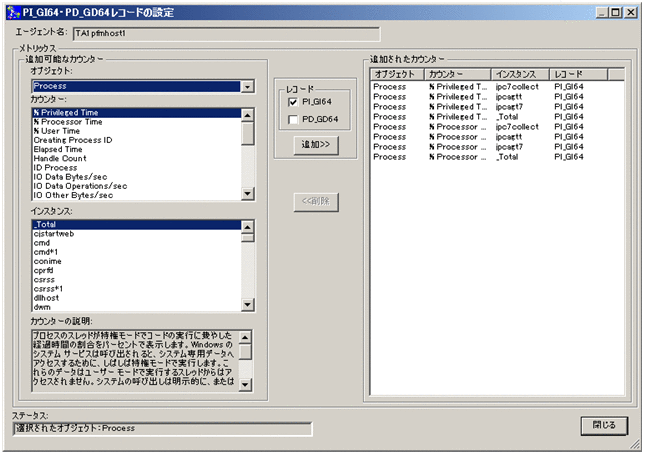Select 'ID Process' counter
This screenshot has height=455, width=645.
click(x=137, y=168)
